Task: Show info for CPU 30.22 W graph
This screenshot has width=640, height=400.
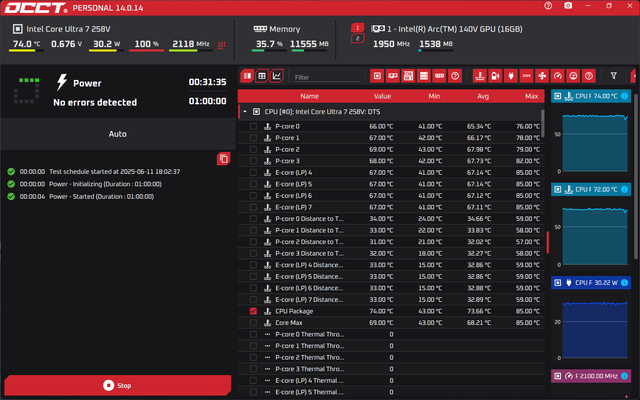Action: coord(624,282)
